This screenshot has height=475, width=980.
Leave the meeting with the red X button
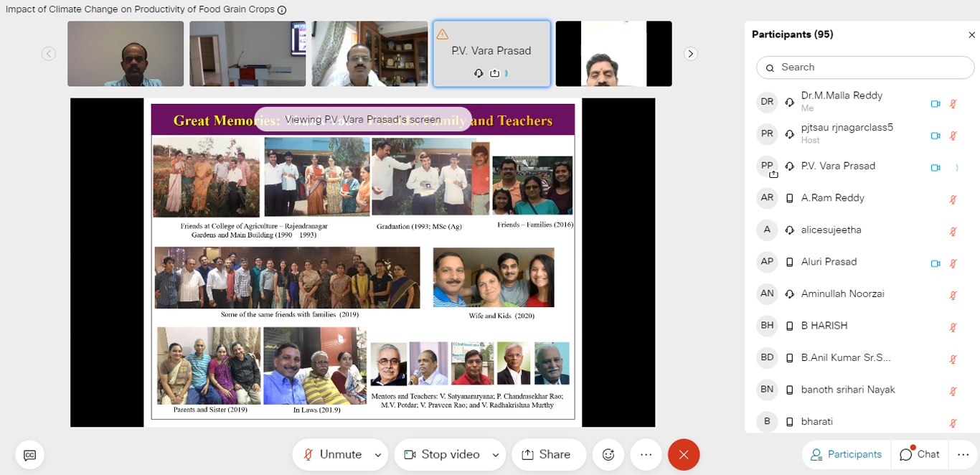coord(684,454)
